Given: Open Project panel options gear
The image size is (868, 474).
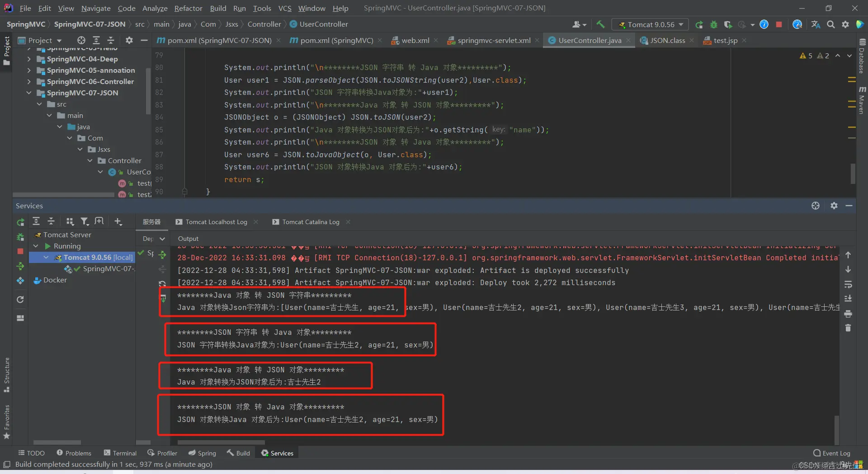Looking at the screenshot, I should 129,40.
